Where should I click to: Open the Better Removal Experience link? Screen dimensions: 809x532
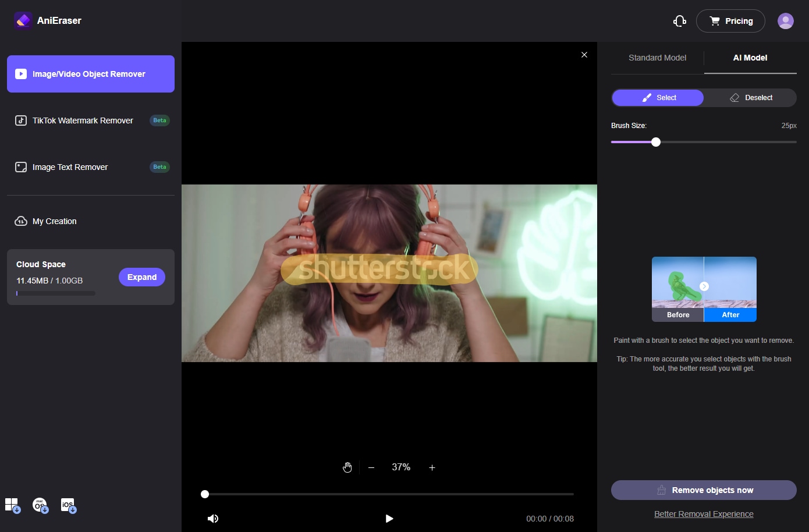pos(704,514)
